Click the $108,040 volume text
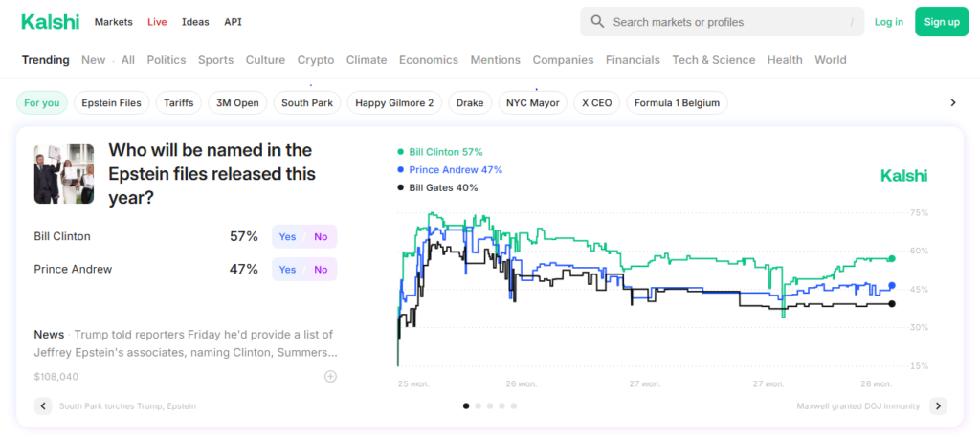 coord(56,376)
